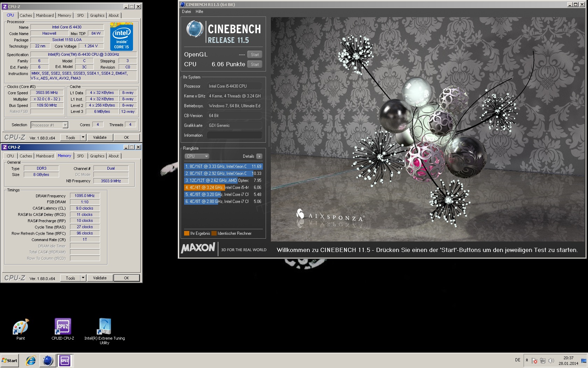Viewport: 588px width, 368px height.
Task: Click the DRAM Frequency 1095.0 MHz value
Action: click(85, 196)
